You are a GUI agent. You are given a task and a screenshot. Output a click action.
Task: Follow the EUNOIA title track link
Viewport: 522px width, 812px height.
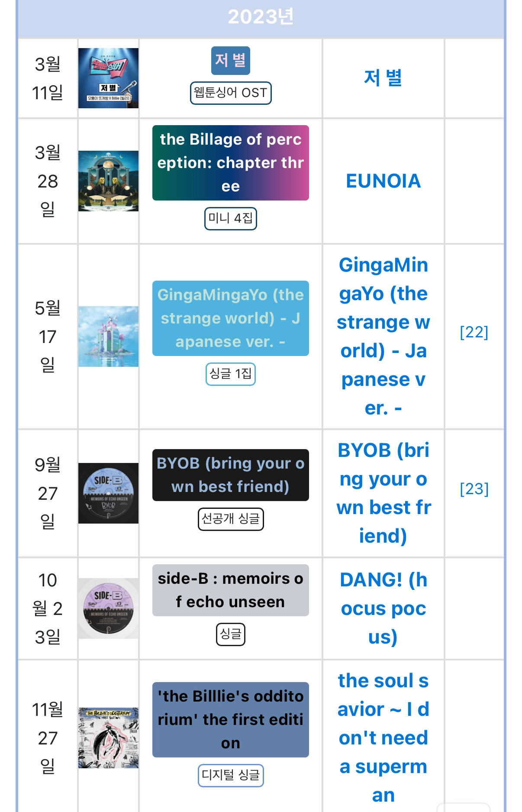383,181
